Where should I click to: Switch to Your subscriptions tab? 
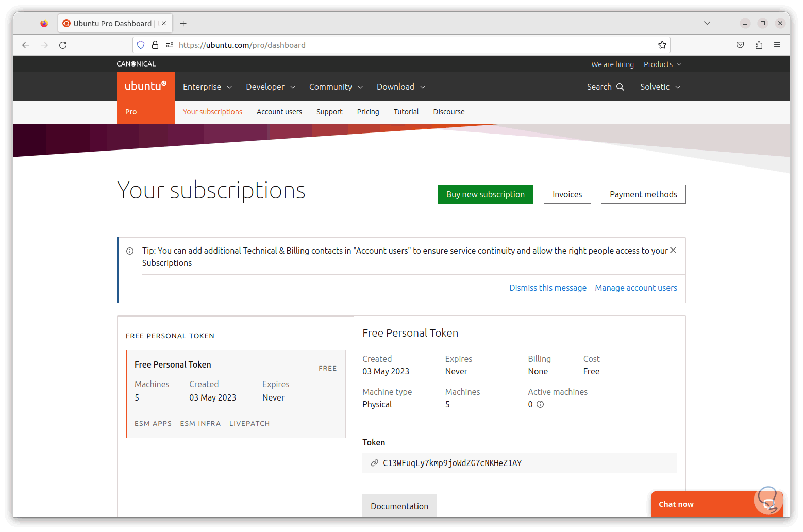(212, 112)
